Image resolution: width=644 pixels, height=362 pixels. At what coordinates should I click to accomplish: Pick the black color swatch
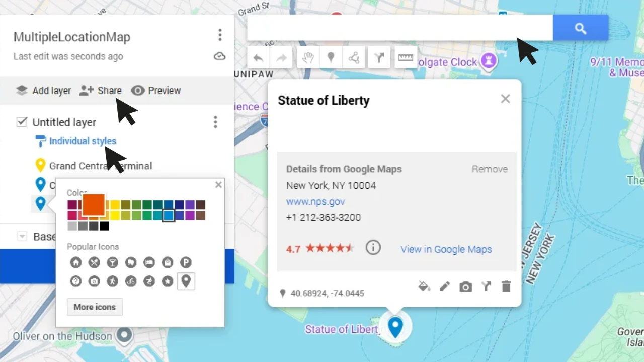coord(104,226)
